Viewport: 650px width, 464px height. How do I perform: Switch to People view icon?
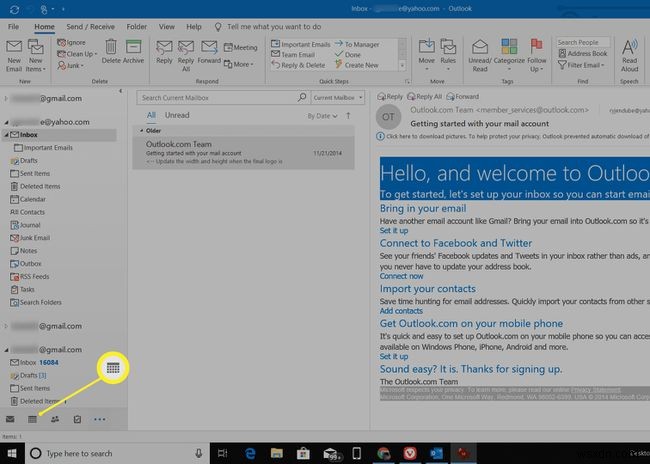click(55, 419)
